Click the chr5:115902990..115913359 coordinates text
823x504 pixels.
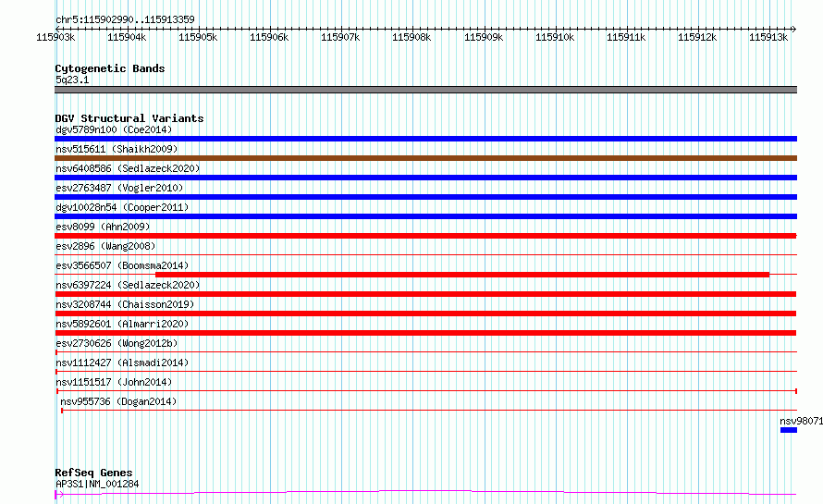coord(125,19)
